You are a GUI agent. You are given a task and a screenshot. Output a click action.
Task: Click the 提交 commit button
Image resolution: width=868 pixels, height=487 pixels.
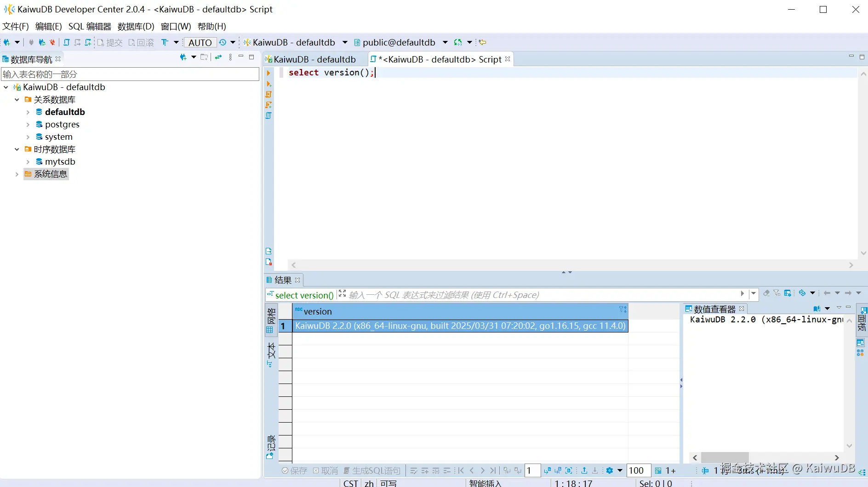(x=110, y=42)
